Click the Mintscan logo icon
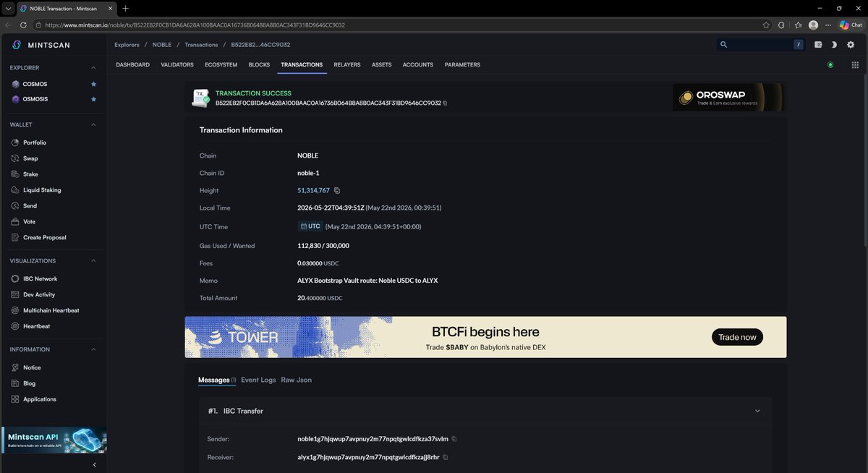 (17, 45)
